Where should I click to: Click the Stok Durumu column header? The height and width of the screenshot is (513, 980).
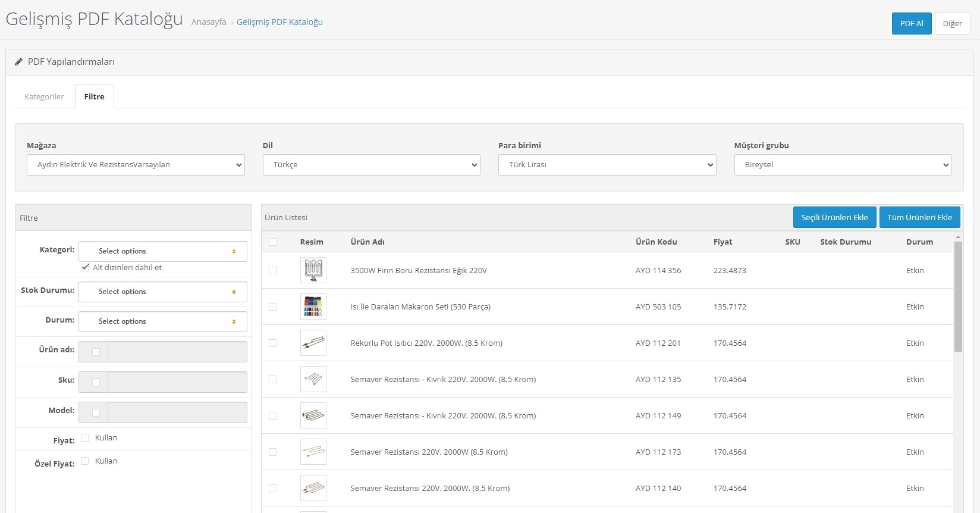pyautogui.click(x=846, y=242)
